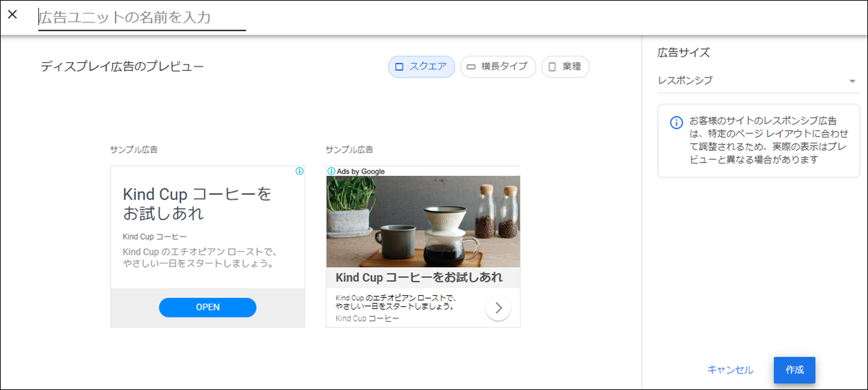Click the AdChoices icon on the text ad
This screenshot has height=390, width=868.
[x=299, y=171]
